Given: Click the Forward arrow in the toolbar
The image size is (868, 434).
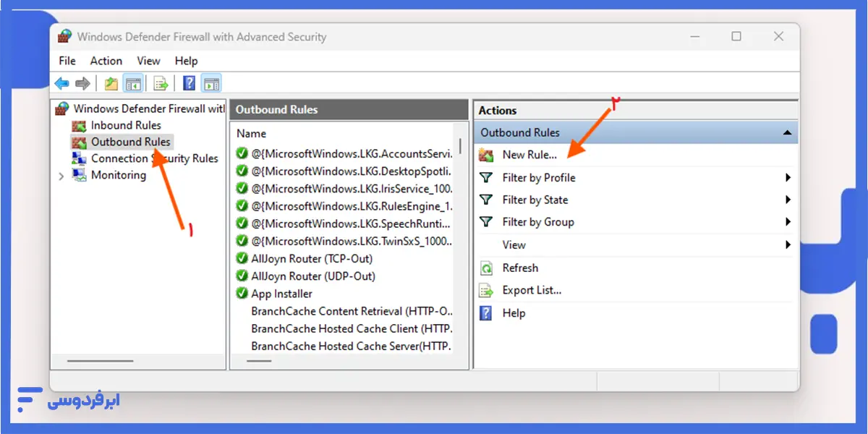Looking at the screenshot, I should [x=83, y=84].
